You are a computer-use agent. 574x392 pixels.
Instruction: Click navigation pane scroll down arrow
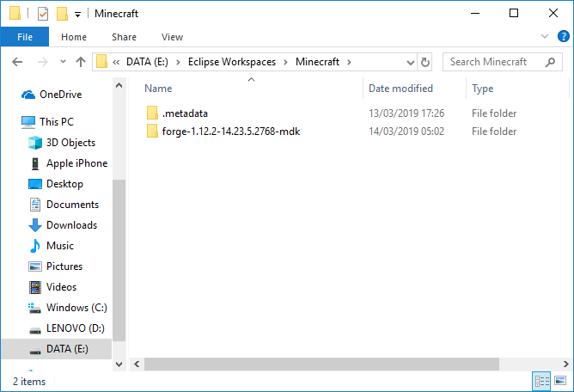pyautogui.click(x=119, y=364)
